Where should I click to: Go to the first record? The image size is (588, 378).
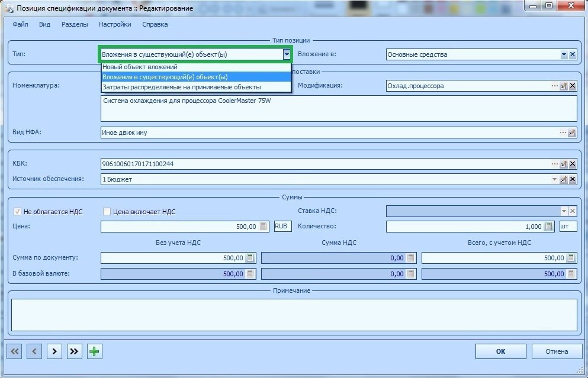click(x=14, y=351)
